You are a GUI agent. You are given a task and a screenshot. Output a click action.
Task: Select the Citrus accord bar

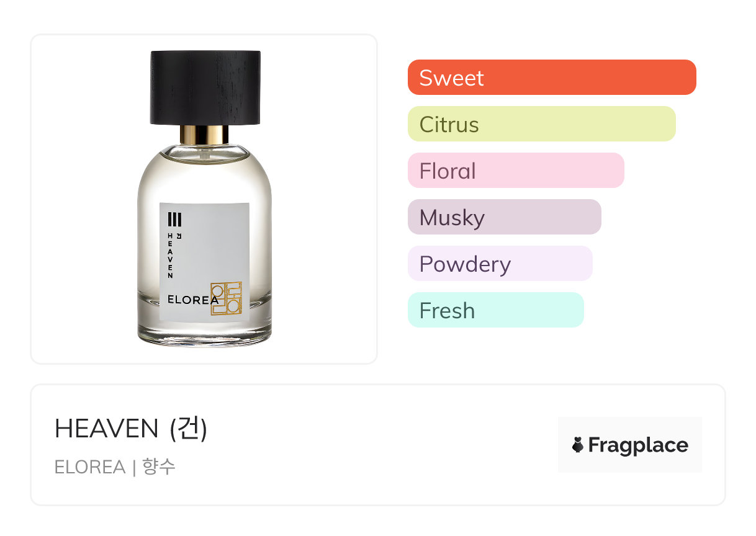[542, 124]
